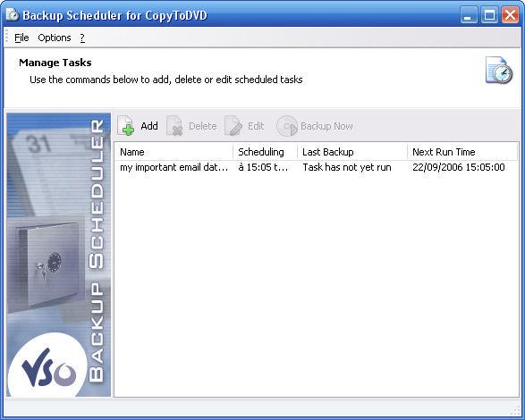Click the Add task icon with green plus
The width and height of the screenshot is (525, 420).
point(126,126)
